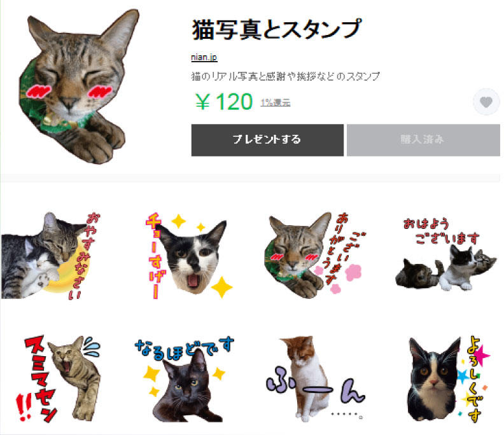Click the ¥120 price label
The image size is (504, 435).
(224, 102)
